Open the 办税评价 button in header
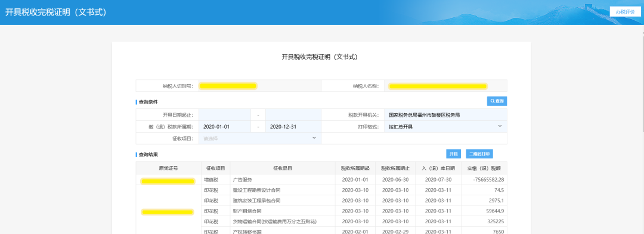This screenshot has height=234, width=644. point(625,11)
